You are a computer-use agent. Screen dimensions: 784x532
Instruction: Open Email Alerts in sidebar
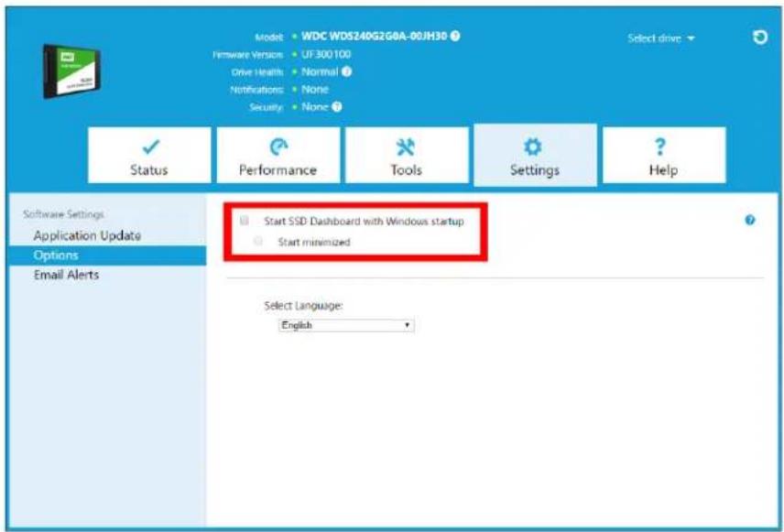66,275
